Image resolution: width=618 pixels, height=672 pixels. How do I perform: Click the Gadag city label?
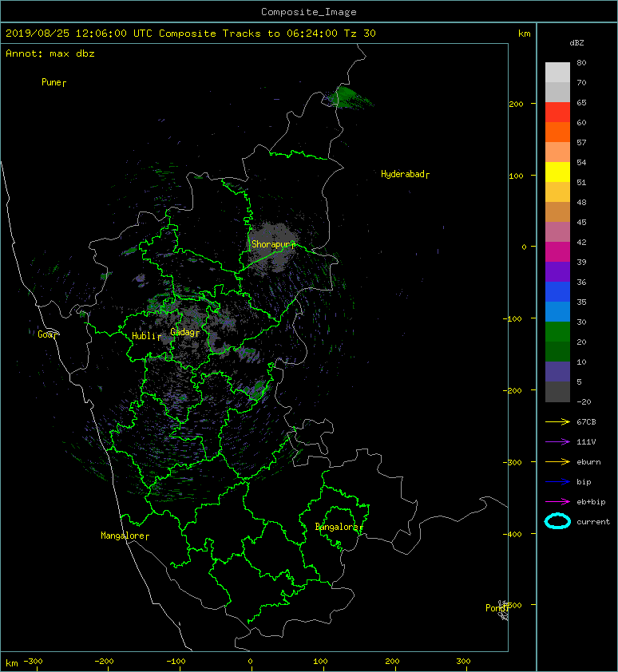point(185,332)
